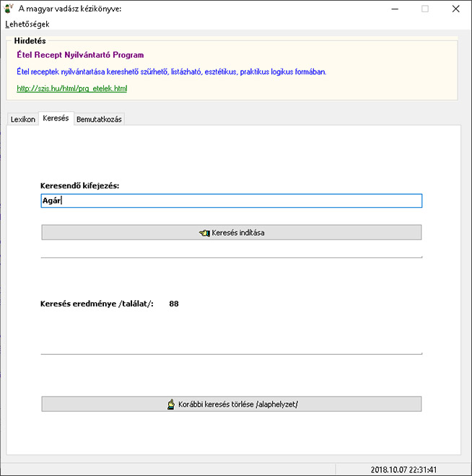Click the hunter app icon in title bar
This screenshot has width=472, height=476.
click(x=8, y=9)
